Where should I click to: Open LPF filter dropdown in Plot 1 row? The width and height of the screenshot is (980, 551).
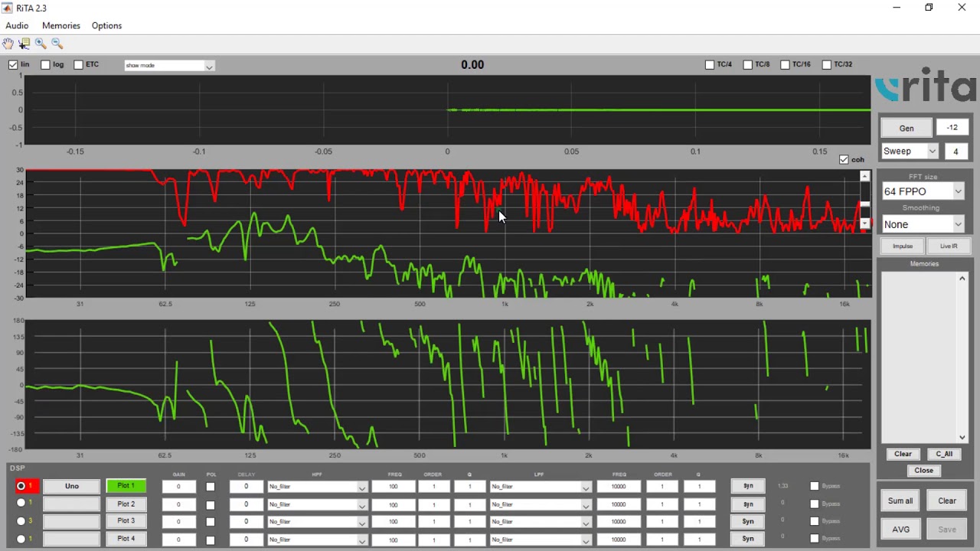pyautogui.click(x=541, y=487)
